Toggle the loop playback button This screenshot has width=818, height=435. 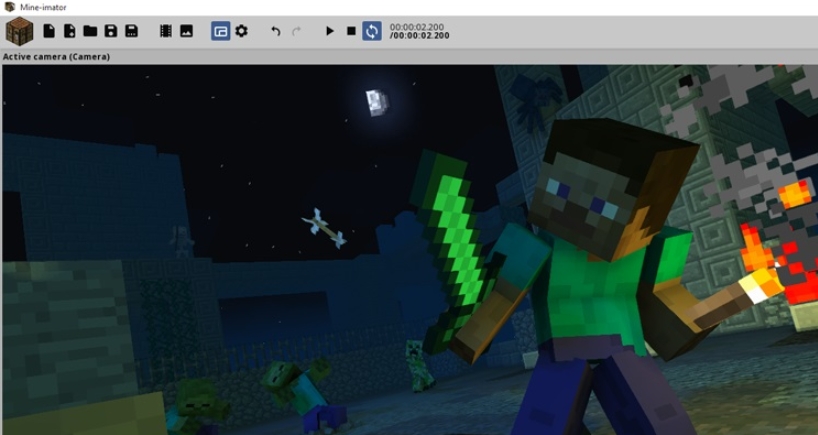(x=371, y=31)
